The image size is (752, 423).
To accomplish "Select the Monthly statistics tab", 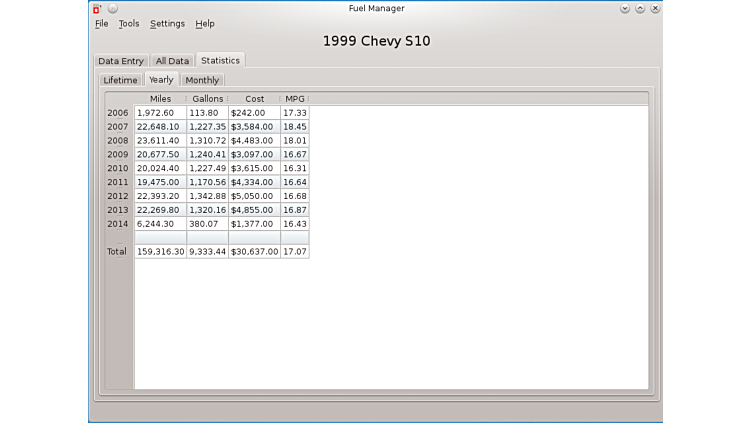I will pos(202,80).
